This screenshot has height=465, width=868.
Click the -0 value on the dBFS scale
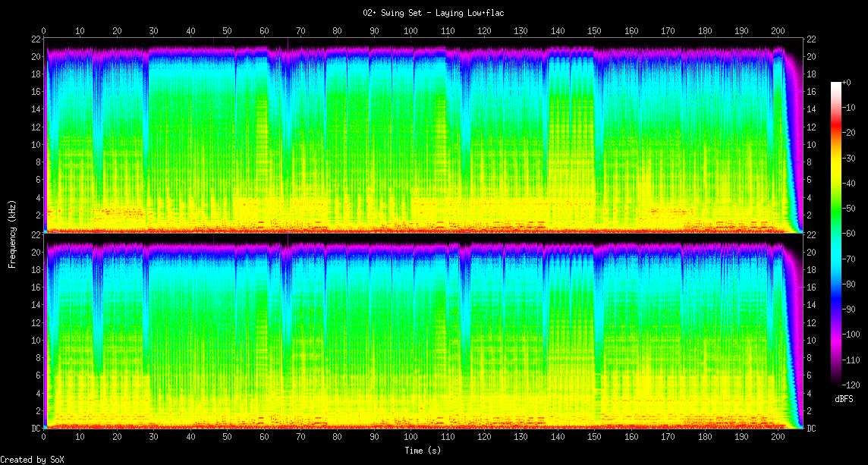point(852,83)
